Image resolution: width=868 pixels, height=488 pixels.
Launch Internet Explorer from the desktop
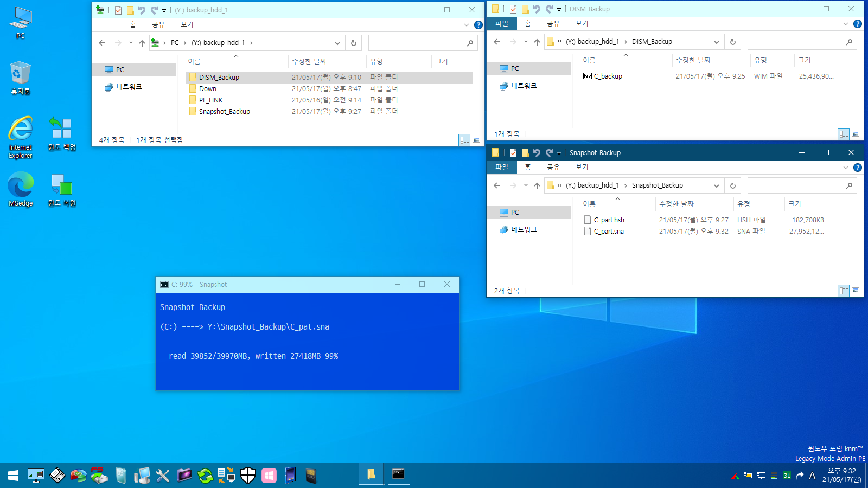(21, 137)
